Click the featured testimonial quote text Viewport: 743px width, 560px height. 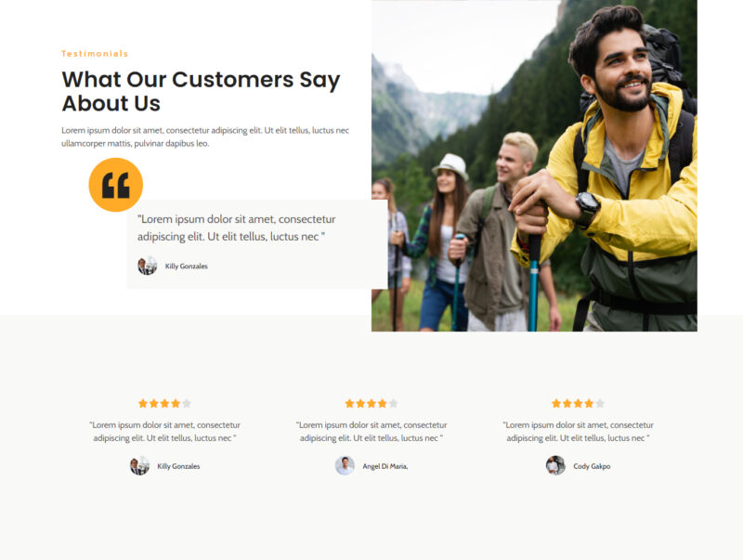tap(237, 228)
